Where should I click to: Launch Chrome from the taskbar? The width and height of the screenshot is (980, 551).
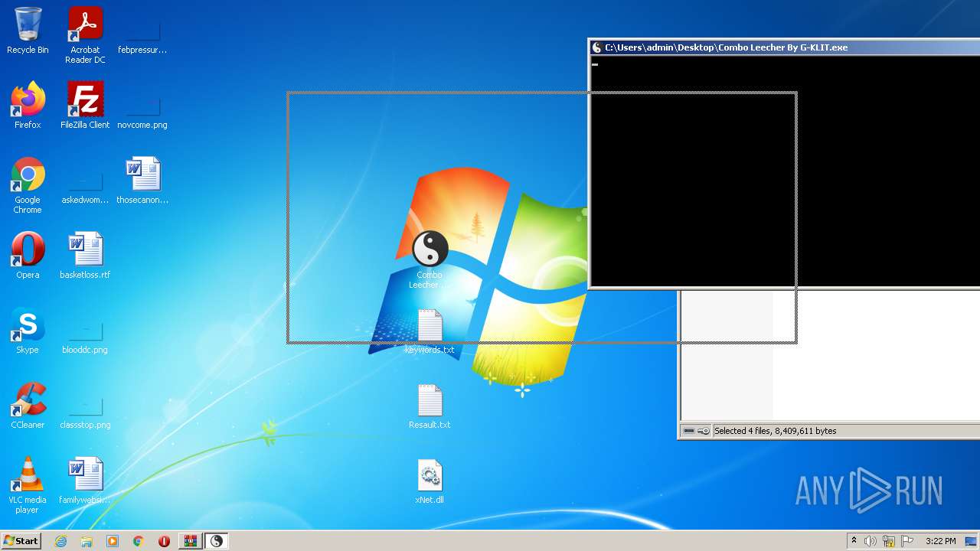[139, 541]
